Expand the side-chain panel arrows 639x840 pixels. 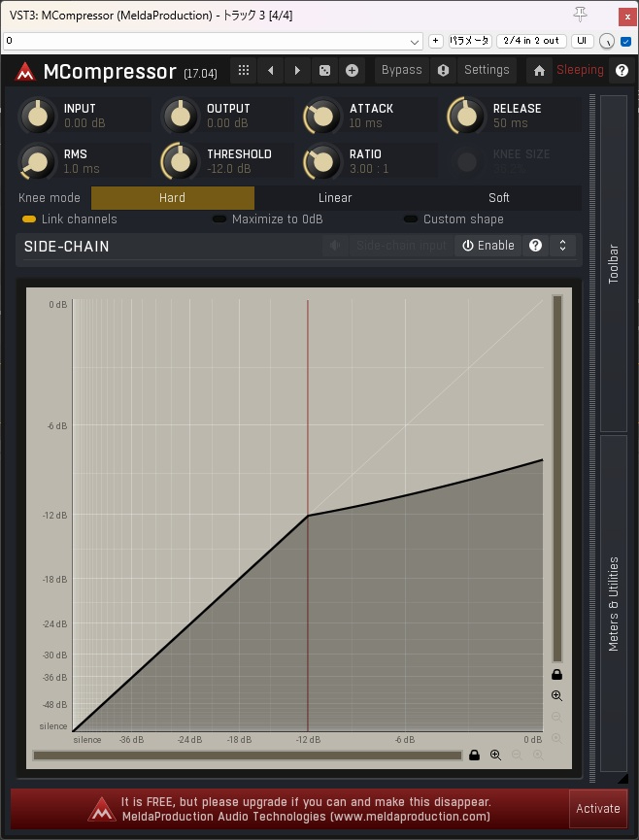click(562, 247)
